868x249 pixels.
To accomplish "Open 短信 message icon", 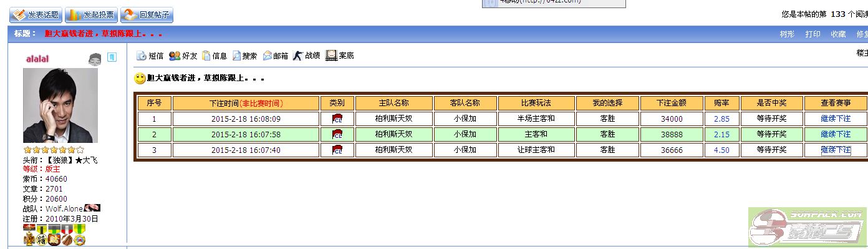I will coord(150,56).
